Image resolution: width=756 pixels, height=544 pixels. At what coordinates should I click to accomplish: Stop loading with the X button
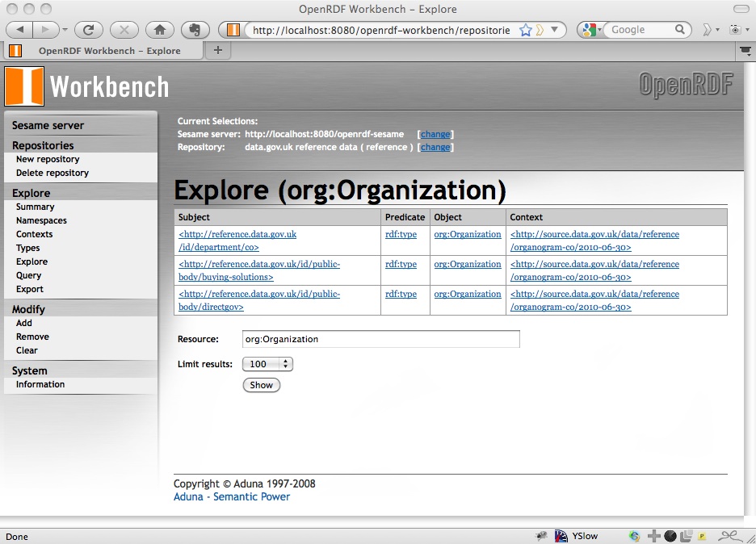[124, 30]
